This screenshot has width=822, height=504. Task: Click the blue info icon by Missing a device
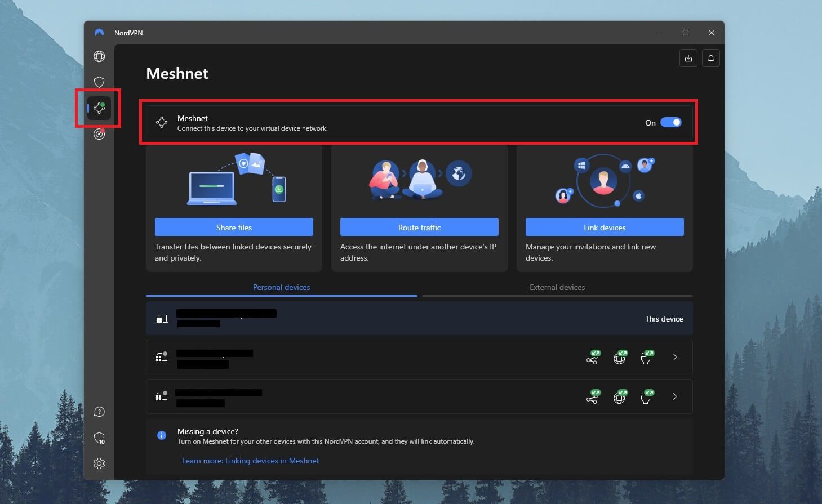click(x=162, y=435)
